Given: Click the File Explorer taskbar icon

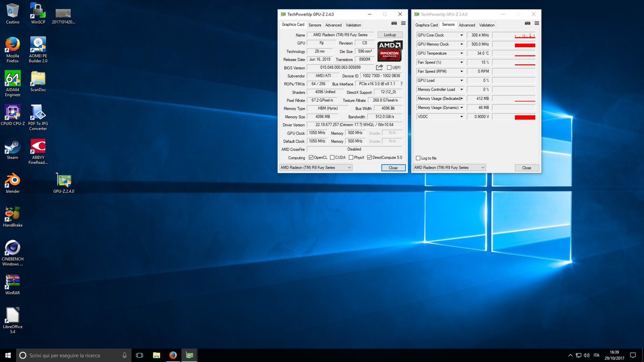Looking at the screenshot, I should (156, 355).
